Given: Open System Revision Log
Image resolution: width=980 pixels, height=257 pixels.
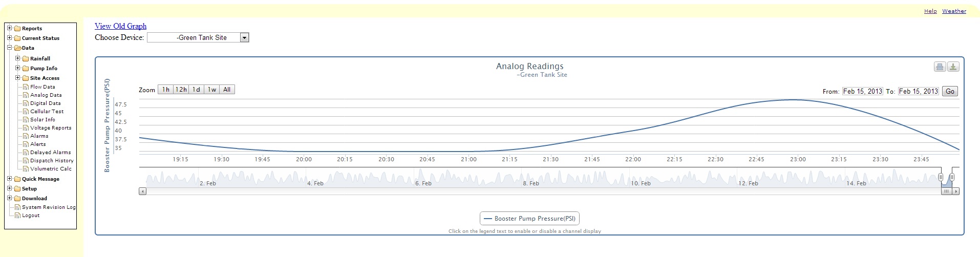Looking at the screenshot, I should [x=49, y=207].
